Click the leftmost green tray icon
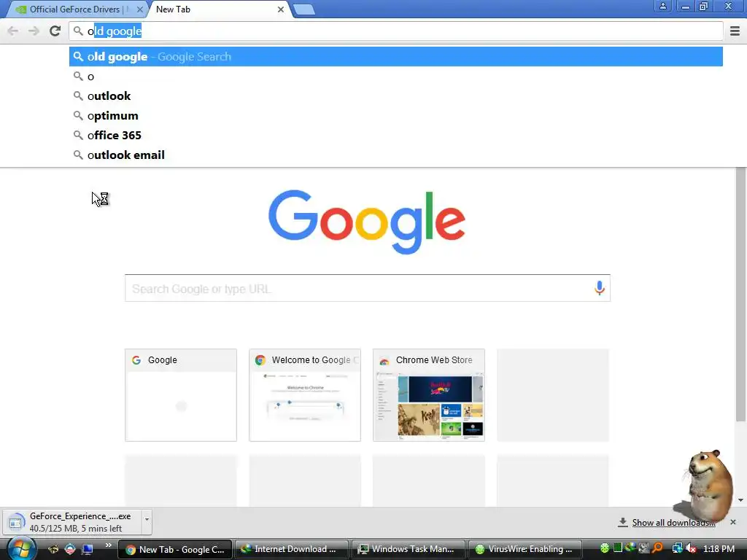This screenshot has height=560, width=747. tap(605, 548)
